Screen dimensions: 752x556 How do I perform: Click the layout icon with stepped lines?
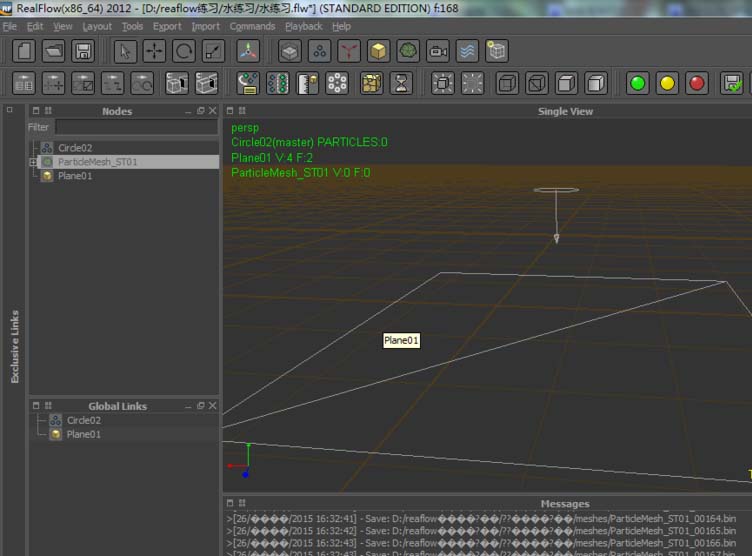(112, 83)
